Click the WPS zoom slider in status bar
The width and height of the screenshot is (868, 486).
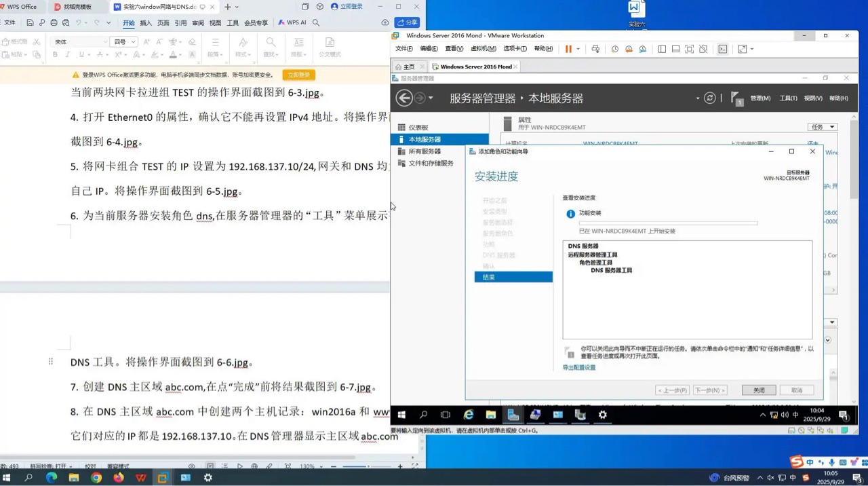coord(366,466)
